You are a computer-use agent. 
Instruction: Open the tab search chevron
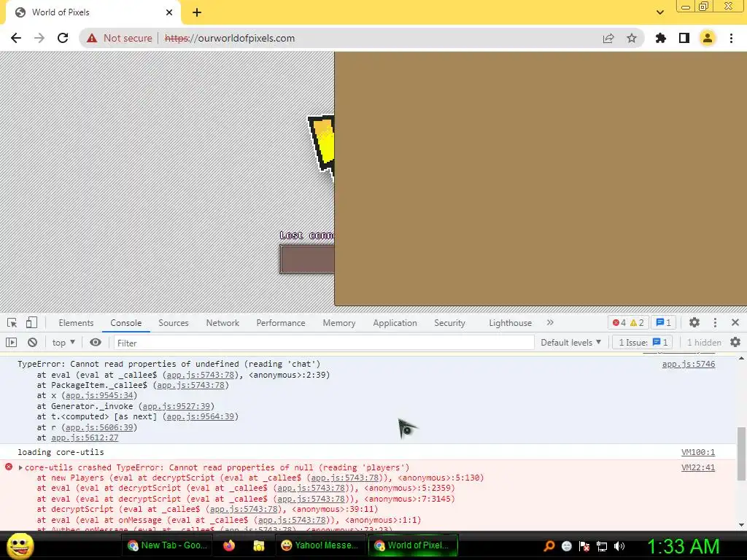point(659,12)
